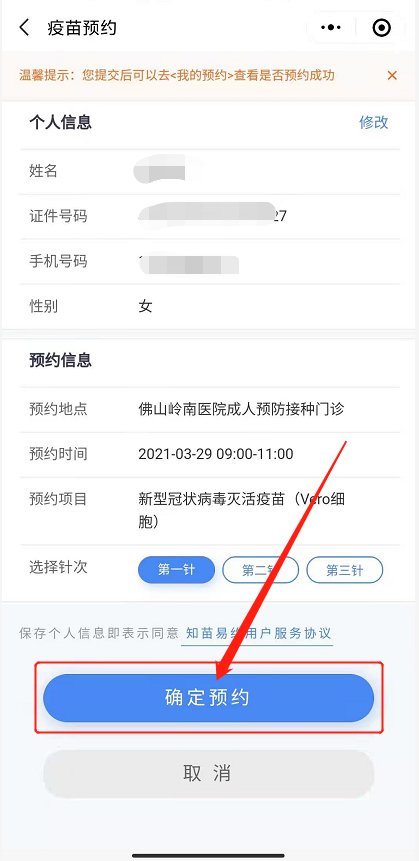
Task: Tap the mini program close circle icon
Action: tap(382, 27)
